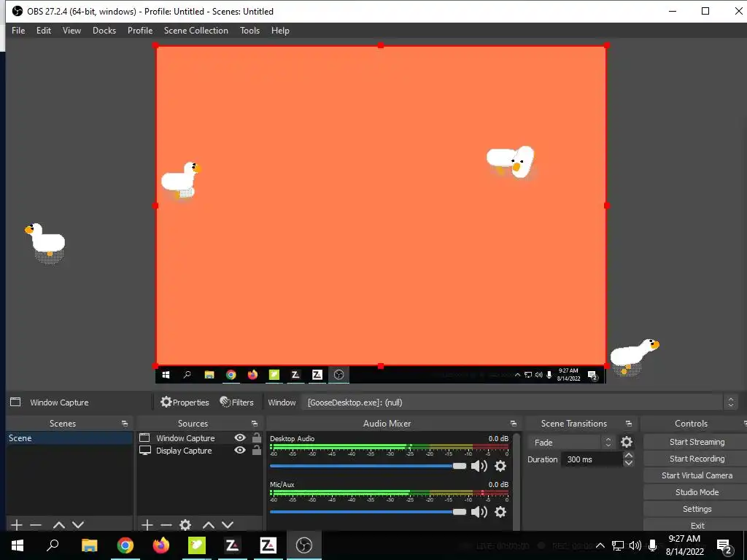Show hidden system tray icons
Viewport: 747px width, 560px height.
point(600,545)
